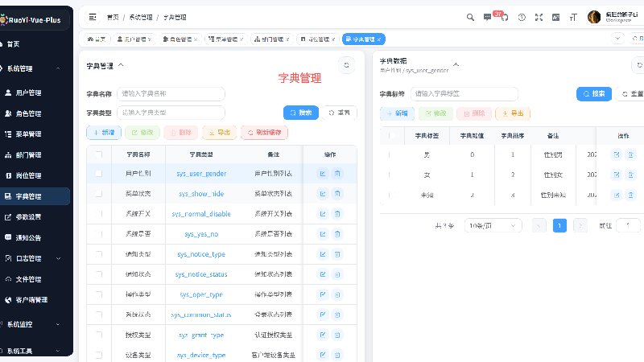Open the sys_yes_no dictionary type link
644x362 pixels.
point(201,234)
